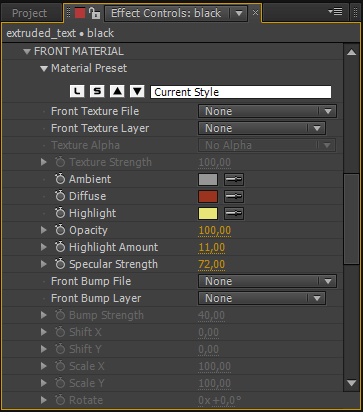The width and height of the screenshot is (363, 412).
Task: Click the L load preset button
Action: [x=77, y=91]
